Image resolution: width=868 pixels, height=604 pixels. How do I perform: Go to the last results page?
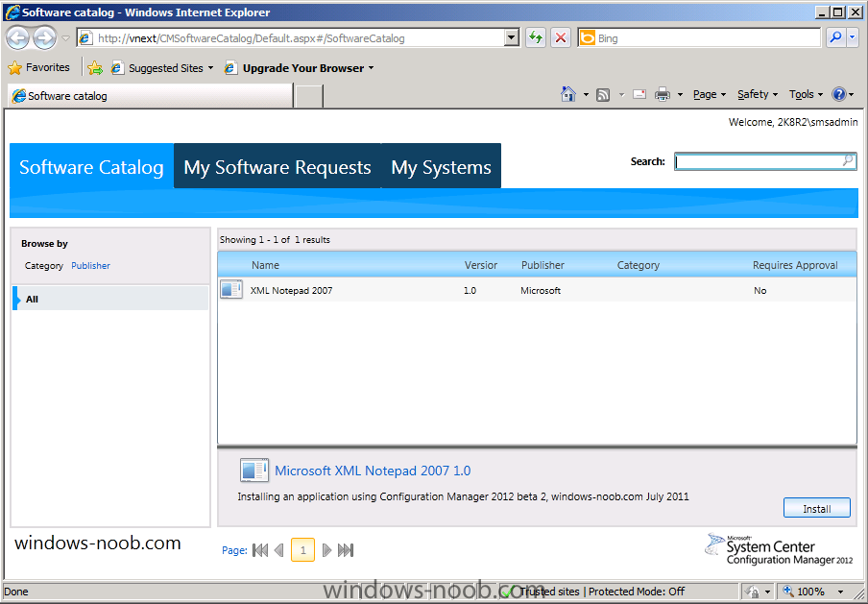(346, 549)
